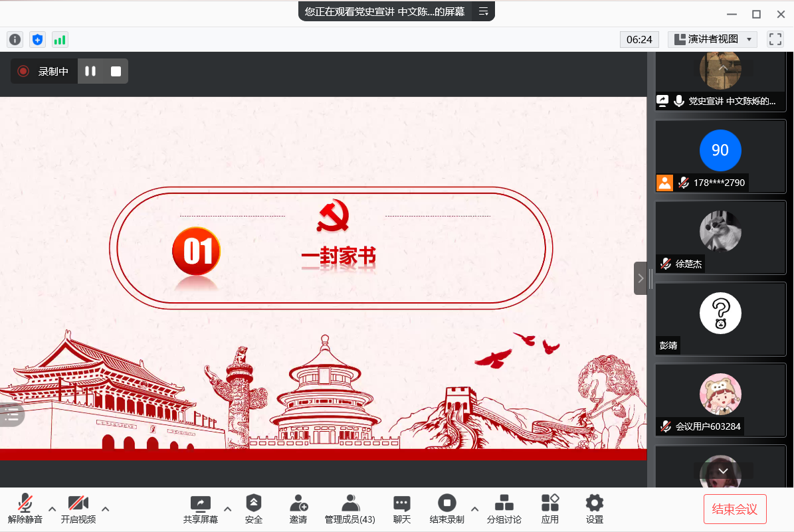794x532 pixels.
Task: Open the 安全 security menu
Action: (254, 509)
